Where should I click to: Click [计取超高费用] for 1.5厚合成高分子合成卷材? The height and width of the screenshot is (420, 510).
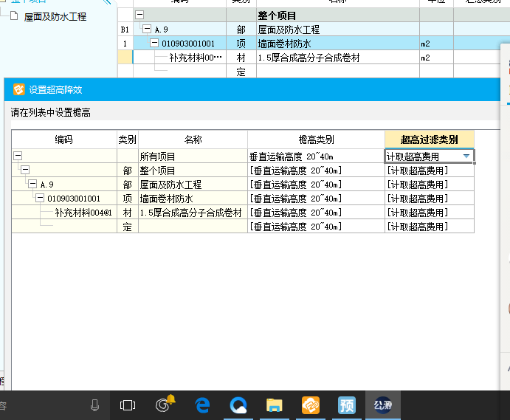point(430,212)
